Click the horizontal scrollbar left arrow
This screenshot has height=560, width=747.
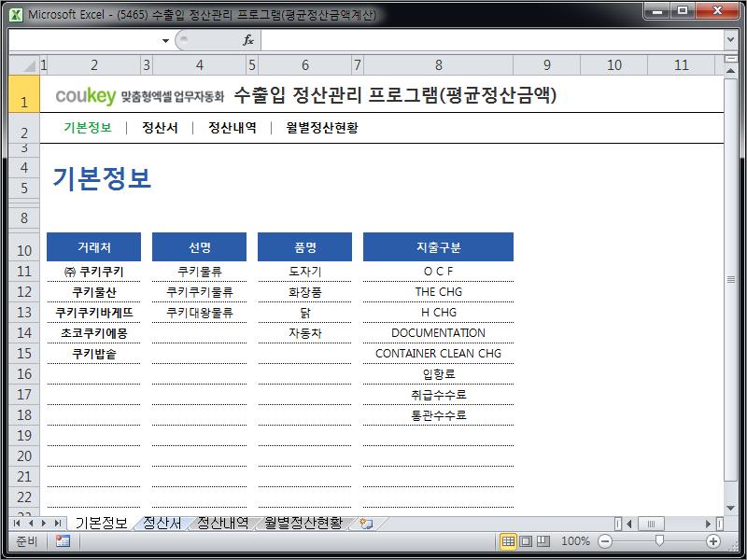628,524
